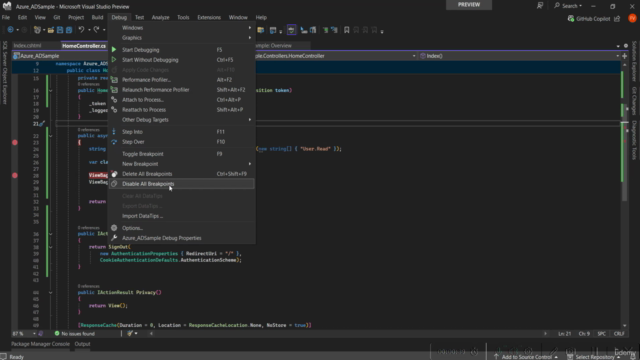Choose Reattach to Process

point(182,110)
